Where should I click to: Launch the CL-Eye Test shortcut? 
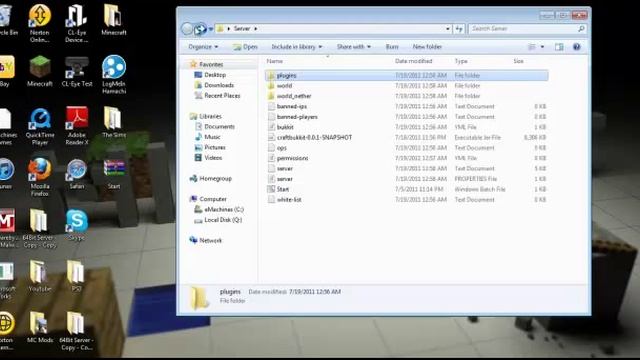point(77,71)
